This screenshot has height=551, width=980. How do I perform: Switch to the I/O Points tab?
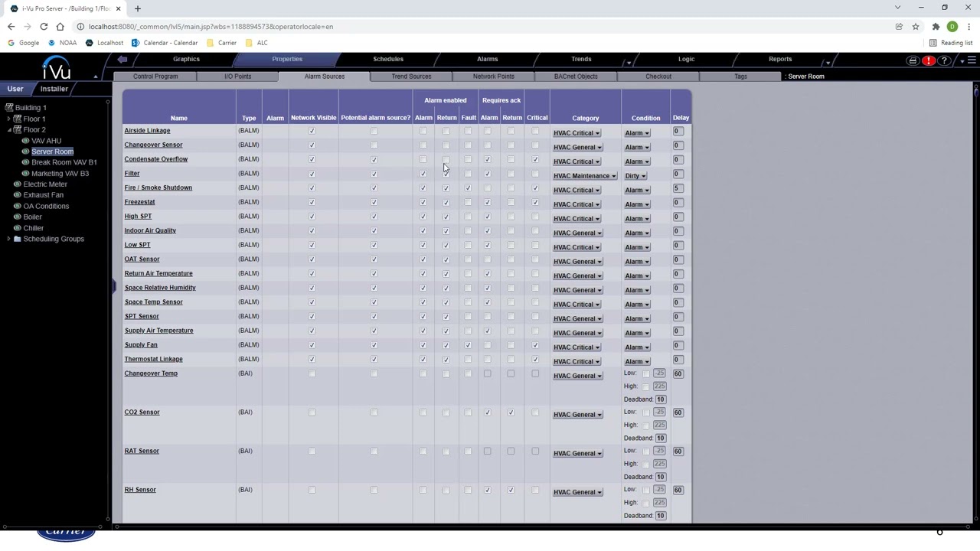[237, 77]
